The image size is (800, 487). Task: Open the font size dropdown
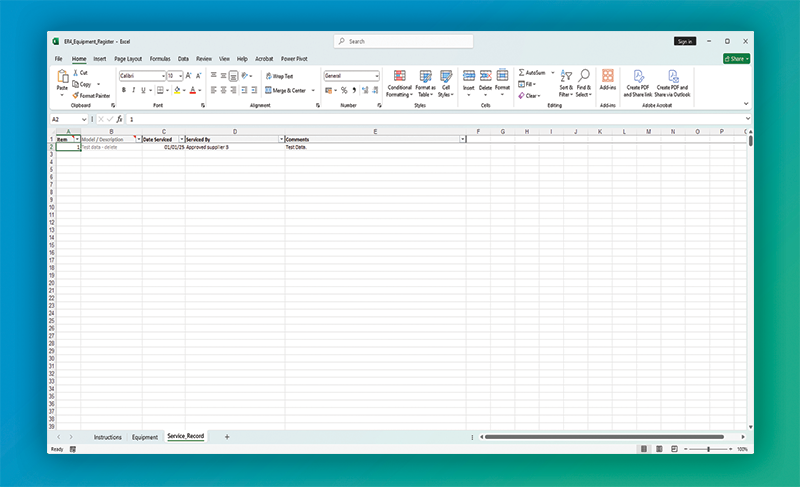[x=180, y=76]
